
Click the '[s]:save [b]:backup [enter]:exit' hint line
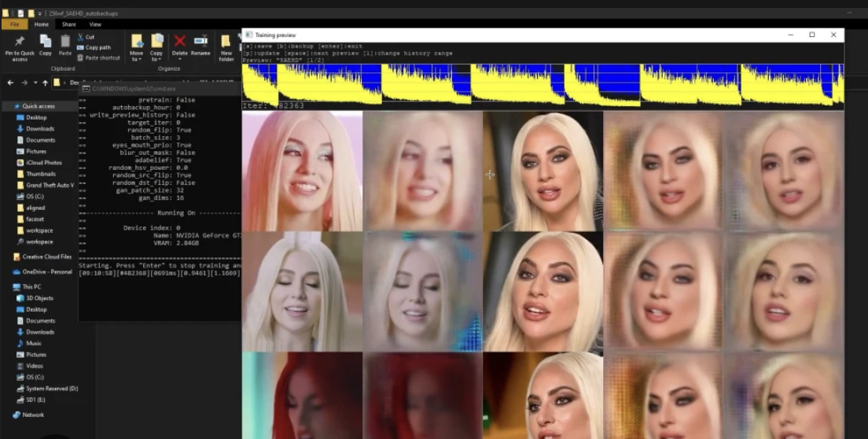coord(303,46)
